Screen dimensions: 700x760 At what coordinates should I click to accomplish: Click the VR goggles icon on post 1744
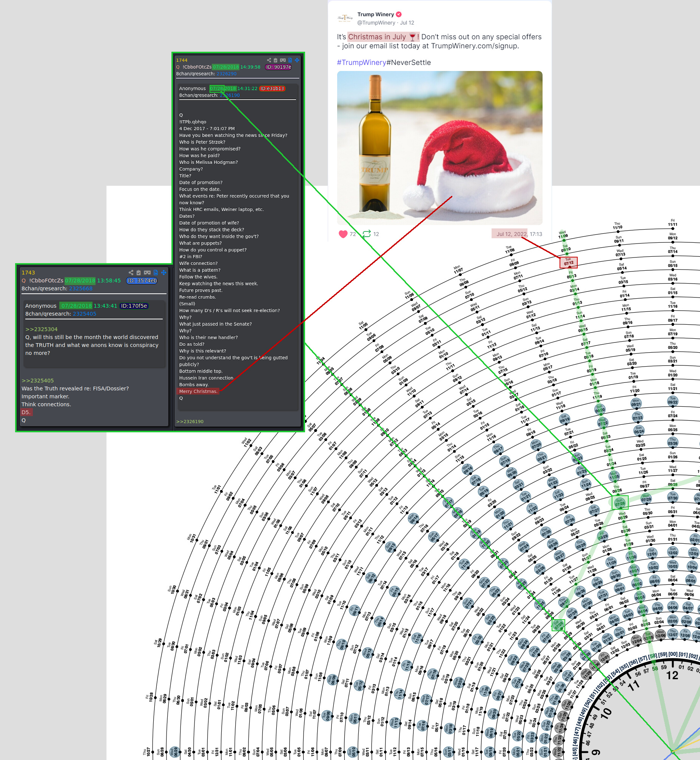(x=282, y=60)
